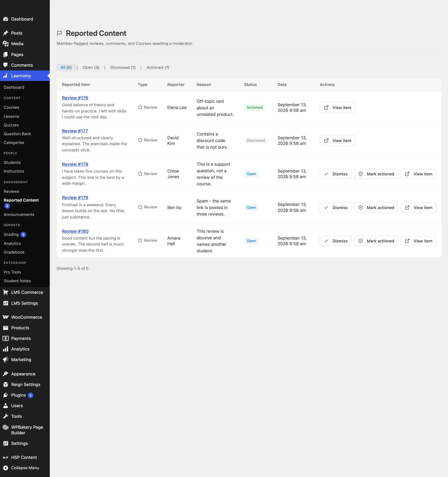Click reporter name Elena Lee
The image size is (448, 477).
tap(177, 108)
